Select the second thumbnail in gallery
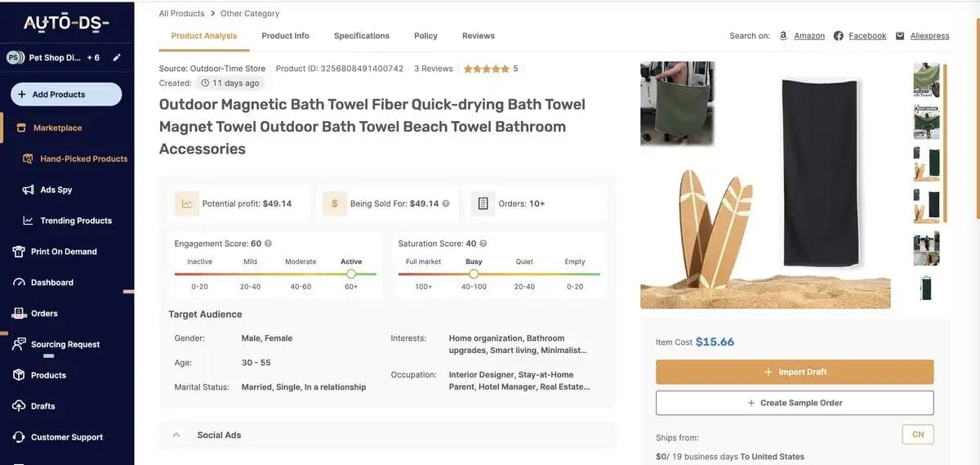 [x=926, y=122]
